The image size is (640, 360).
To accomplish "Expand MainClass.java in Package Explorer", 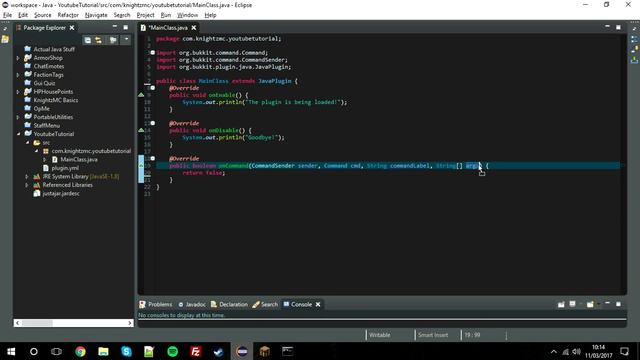I will 45,160.
